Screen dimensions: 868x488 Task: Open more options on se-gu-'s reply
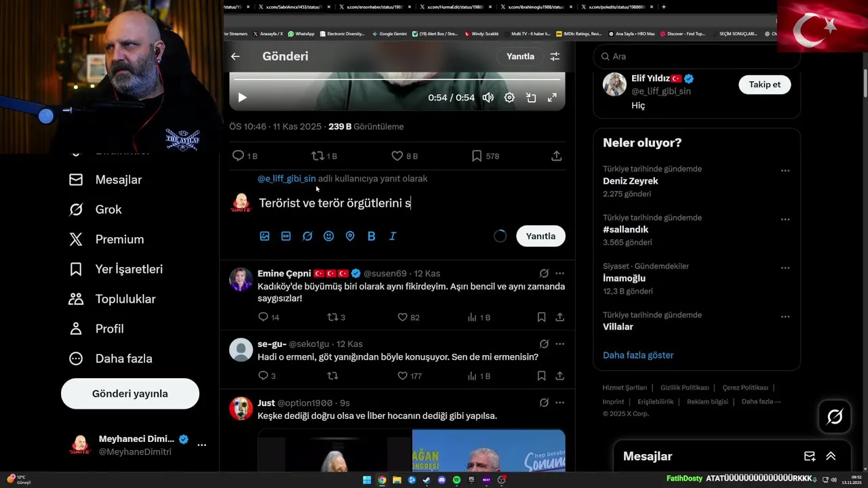[x=559, y=344]
